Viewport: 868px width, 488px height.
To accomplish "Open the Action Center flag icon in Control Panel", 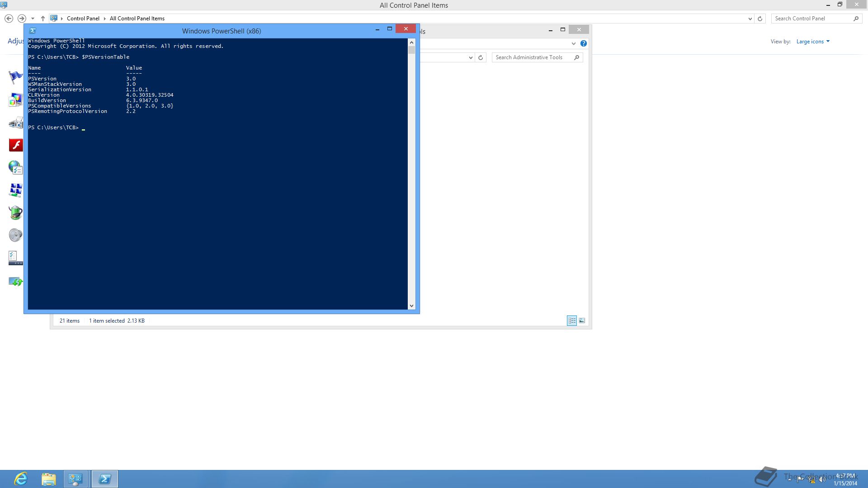I will click(15, 77).
